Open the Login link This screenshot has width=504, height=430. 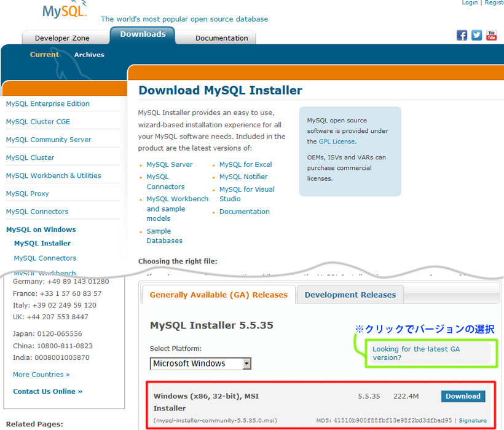(x=470, y=2)
